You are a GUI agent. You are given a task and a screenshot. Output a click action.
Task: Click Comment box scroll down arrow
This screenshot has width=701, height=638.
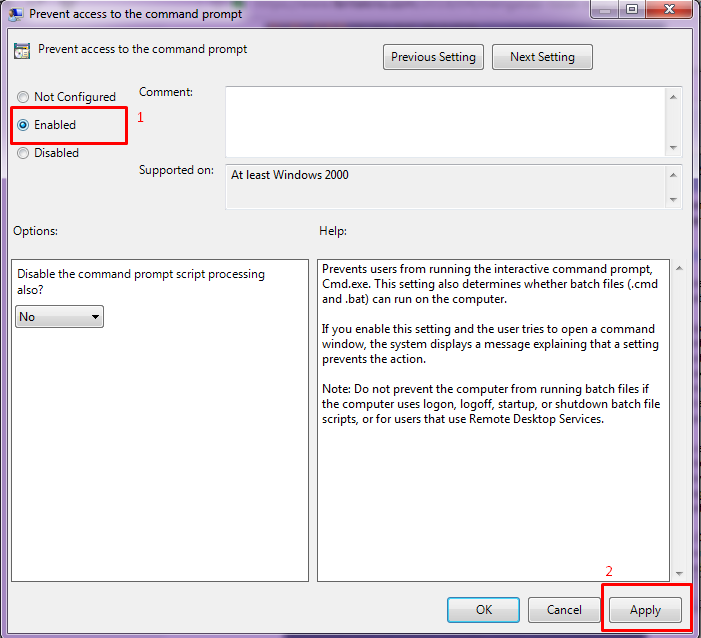[x=673, y=147]
